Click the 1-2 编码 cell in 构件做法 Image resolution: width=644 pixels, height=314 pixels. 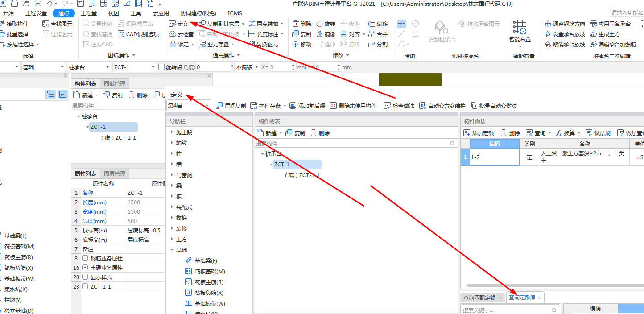click(x=494, y=157)
